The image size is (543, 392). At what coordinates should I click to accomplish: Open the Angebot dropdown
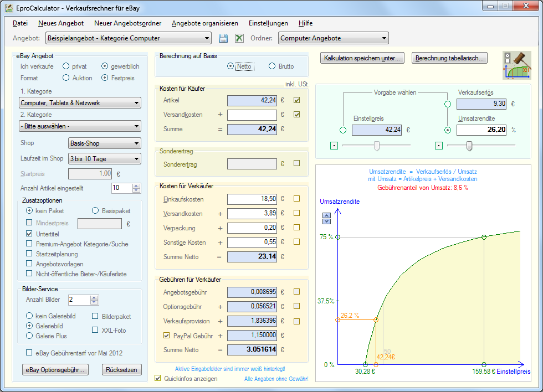coord(129,38)
